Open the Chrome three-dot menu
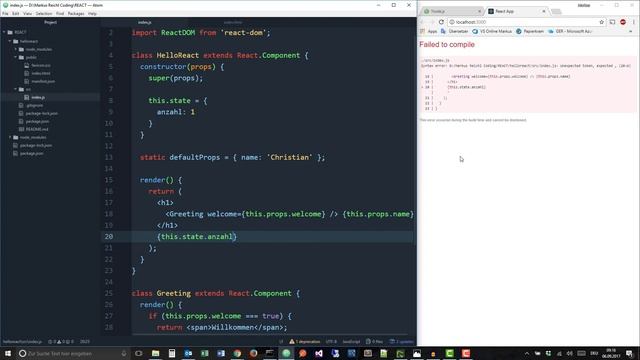The width and height of the screenshot is (640, 360). (x=633, y=22)
